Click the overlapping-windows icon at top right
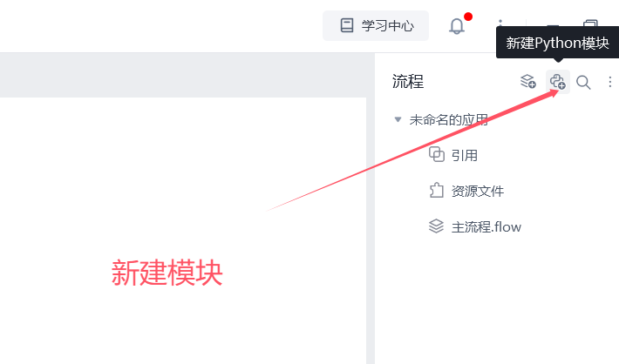This screenshot has width=619, height=364. click(x=590, y=23)
